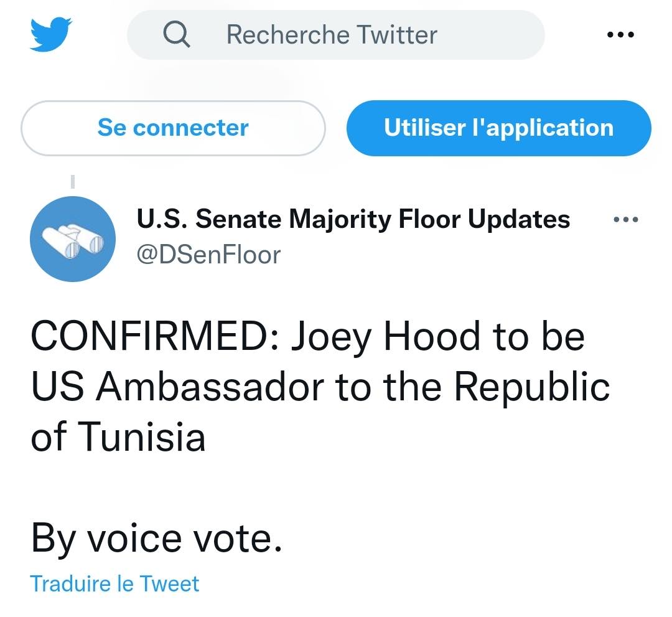The image size is (672, 617).
Task: Click the thread connector line above avatar
Action: point(72,181)
